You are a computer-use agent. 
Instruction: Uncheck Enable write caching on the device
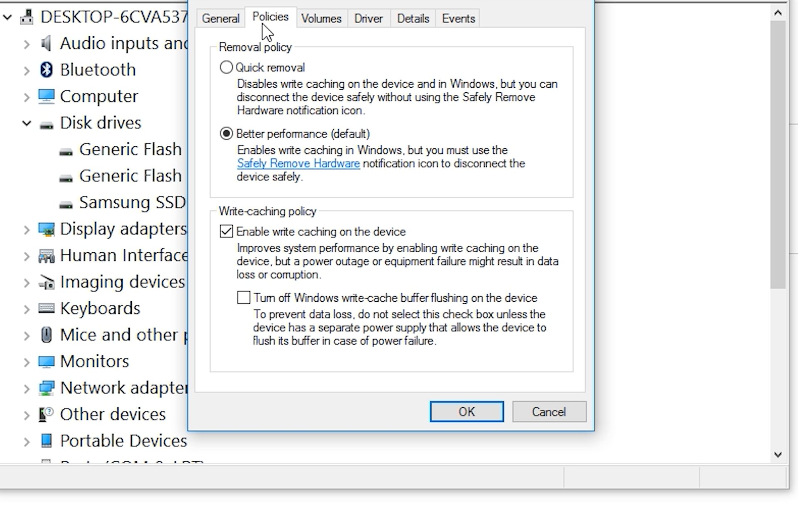[x=226, y=232]
